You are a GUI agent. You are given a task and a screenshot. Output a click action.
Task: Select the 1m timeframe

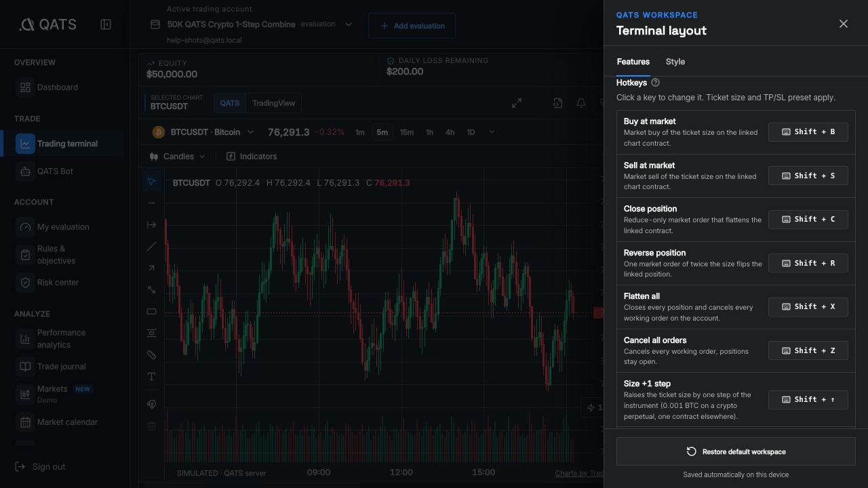pyautogui.click(x=360, y=132)
